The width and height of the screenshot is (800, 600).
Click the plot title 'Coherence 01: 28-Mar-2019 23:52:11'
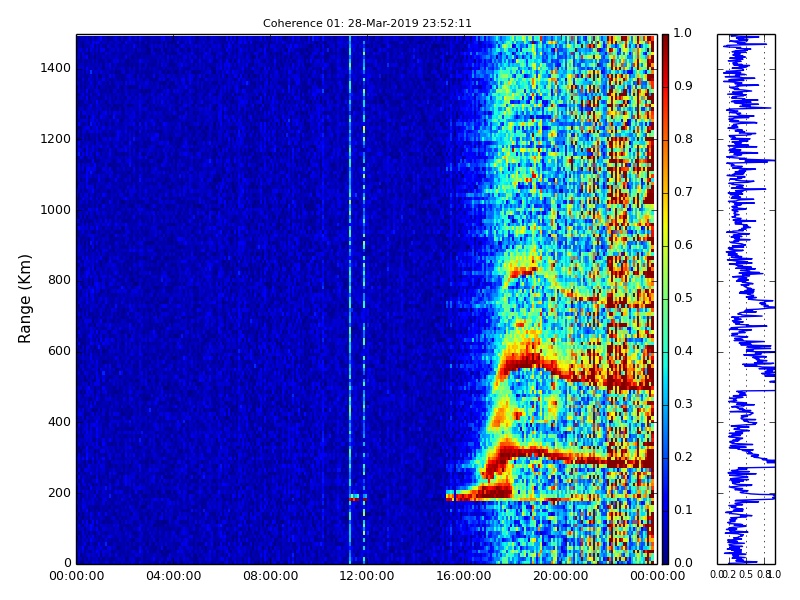(367, 23)
